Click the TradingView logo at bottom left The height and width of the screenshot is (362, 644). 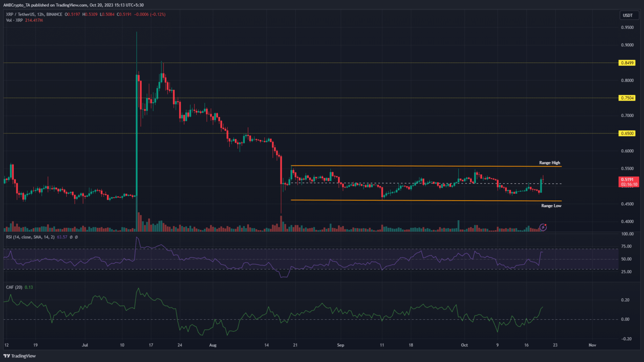20,356
